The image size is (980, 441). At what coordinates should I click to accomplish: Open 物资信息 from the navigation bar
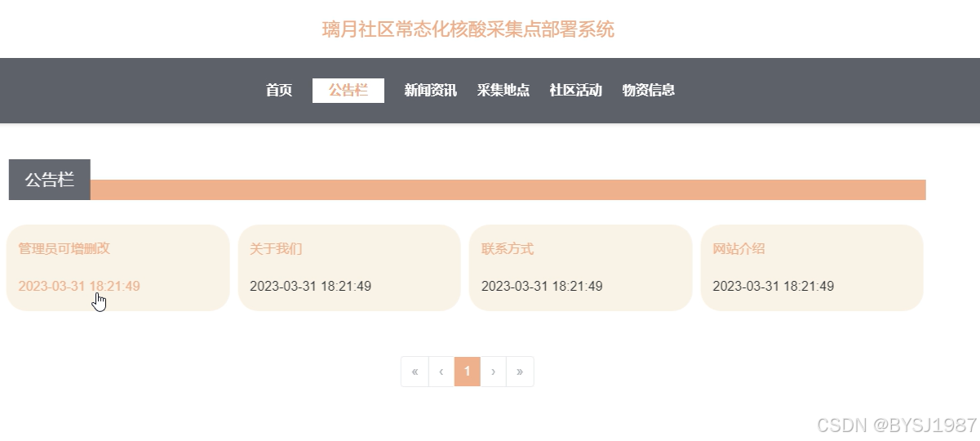click(649, 91)
